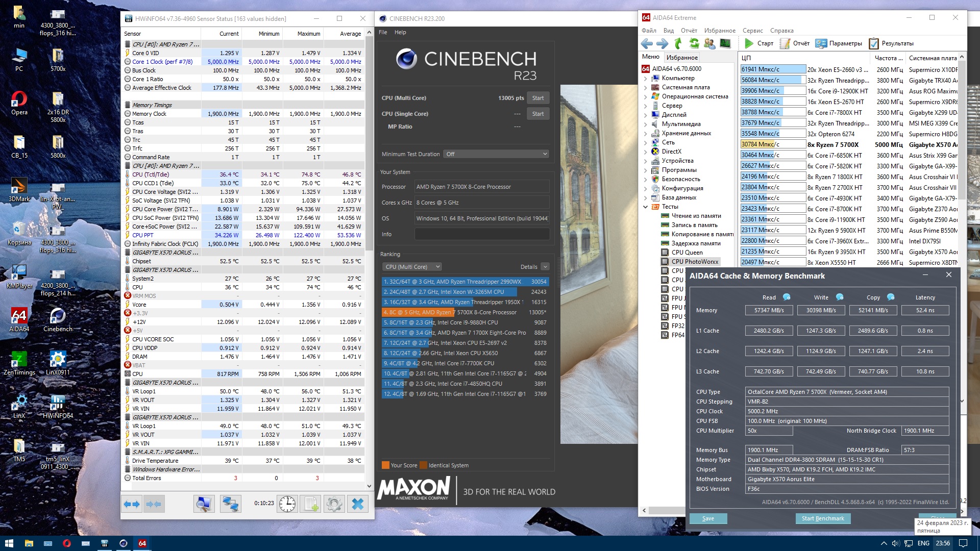Click the green Старт play icon
Viewport: 980px width, 551px height.
[x=749, y=43]
